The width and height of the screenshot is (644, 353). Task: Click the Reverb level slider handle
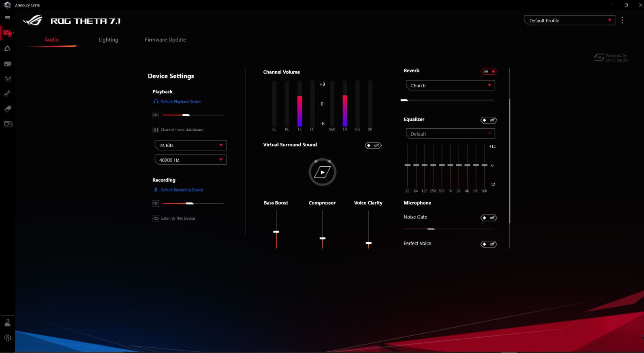click(405, 100)
